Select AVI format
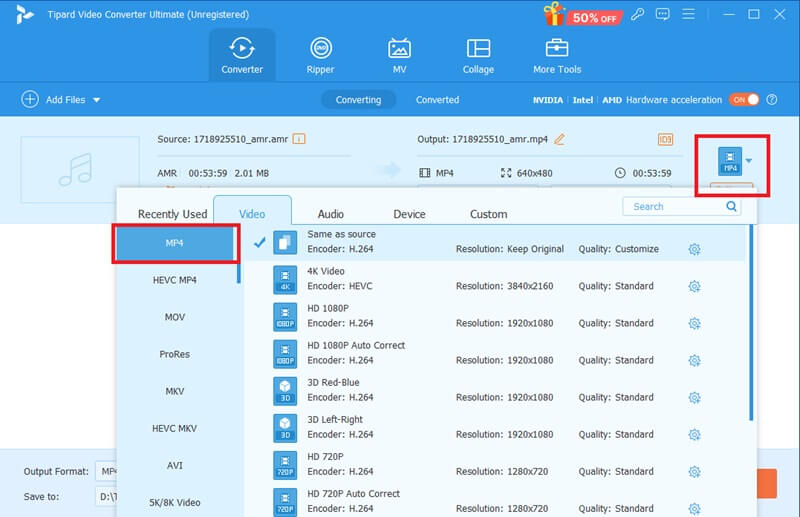The image size is (800, 517). [175, 465]
